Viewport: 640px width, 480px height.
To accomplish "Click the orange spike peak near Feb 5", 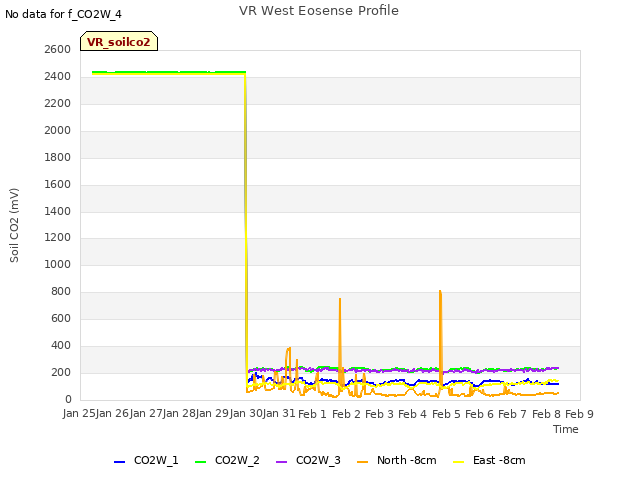I will 440,291.
